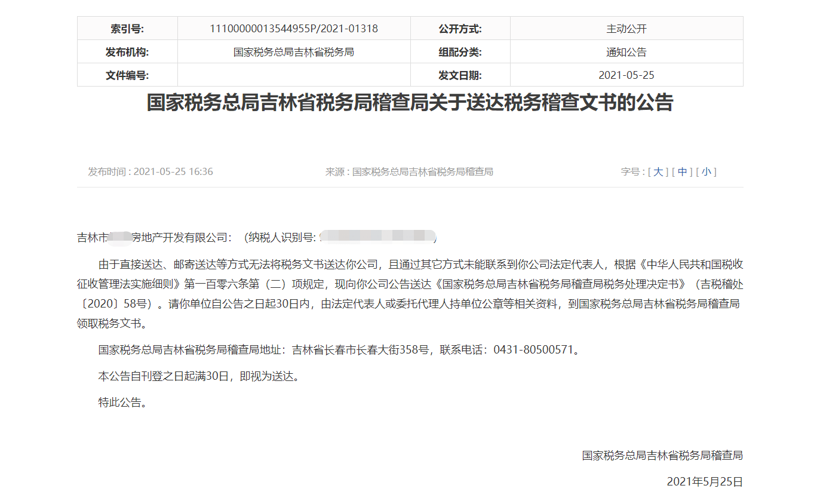The height and width of the screenshot is (504, 820).
Task: Click the announcement title heading
Action: [410, 103]
